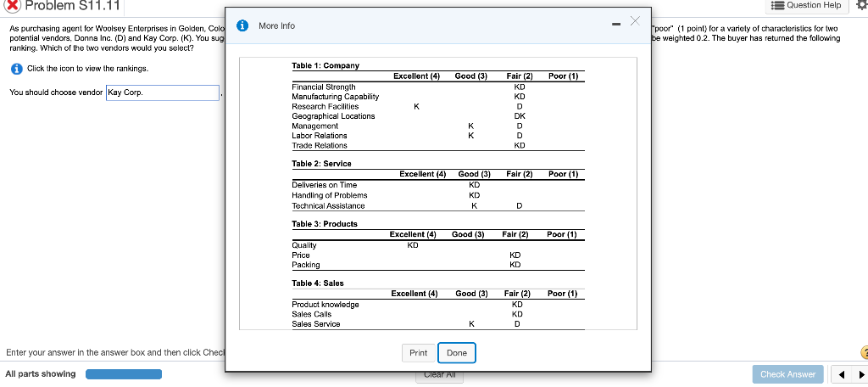The height and width of the screenshot is (387, 868).
Task: Click the Quality row label
Action: [x=304, y=245]
